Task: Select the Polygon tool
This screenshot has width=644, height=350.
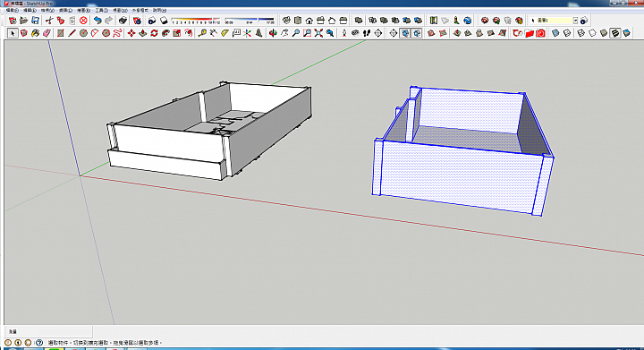Action: (x=106, y=33)
